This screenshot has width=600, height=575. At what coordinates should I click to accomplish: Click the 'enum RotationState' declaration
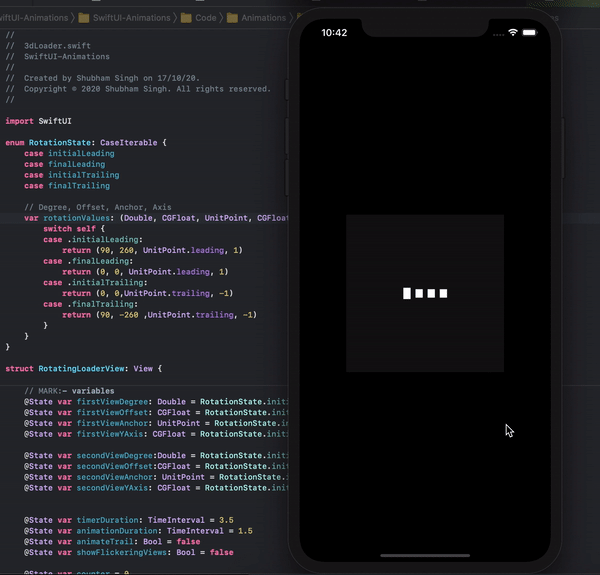point(86,142)
